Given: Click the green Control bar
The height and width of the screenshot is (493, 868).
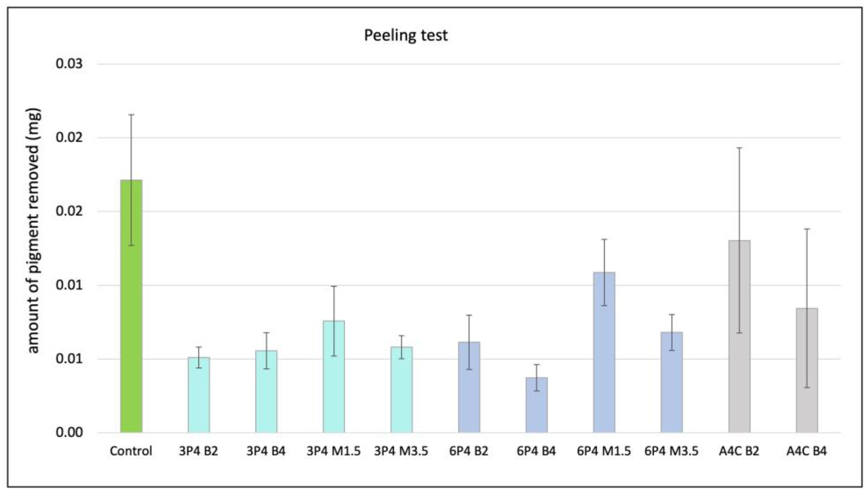Looking at the screenshot, I should click(131, 306).
